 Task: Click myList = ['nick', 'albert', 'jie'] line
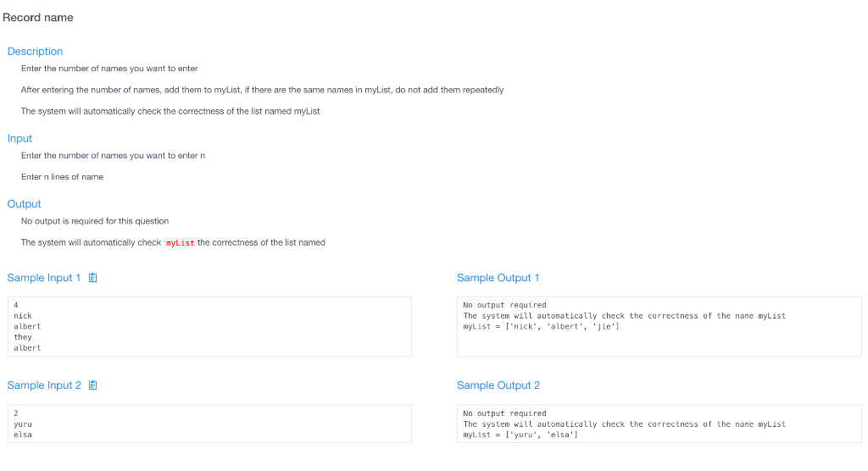tap(541, 326)
